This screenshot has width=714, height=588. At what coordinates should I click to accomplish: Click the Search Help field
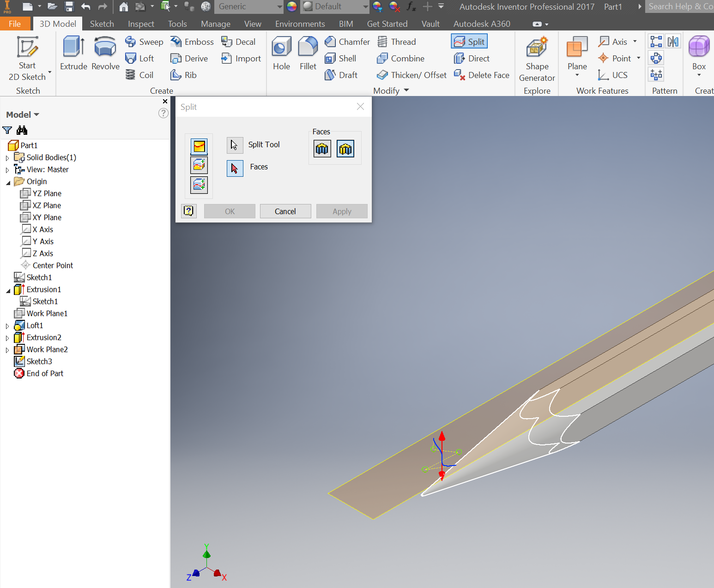pos(679,6)
